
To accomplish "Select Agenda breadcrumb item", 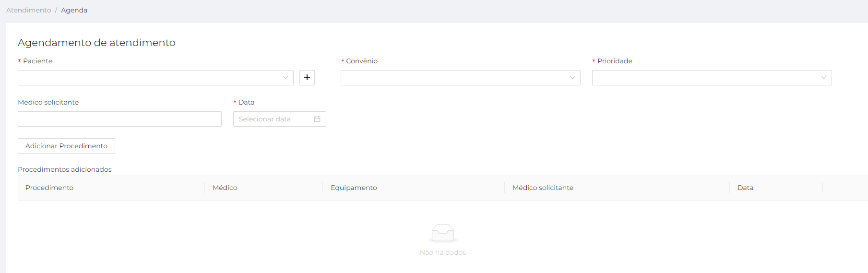I will coord(74,10).
